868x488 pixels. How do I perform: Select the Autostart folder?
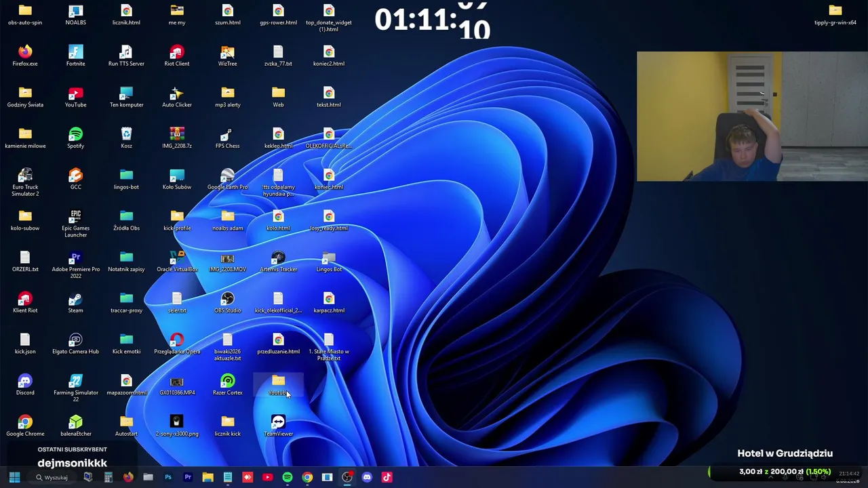click(126, 426)
